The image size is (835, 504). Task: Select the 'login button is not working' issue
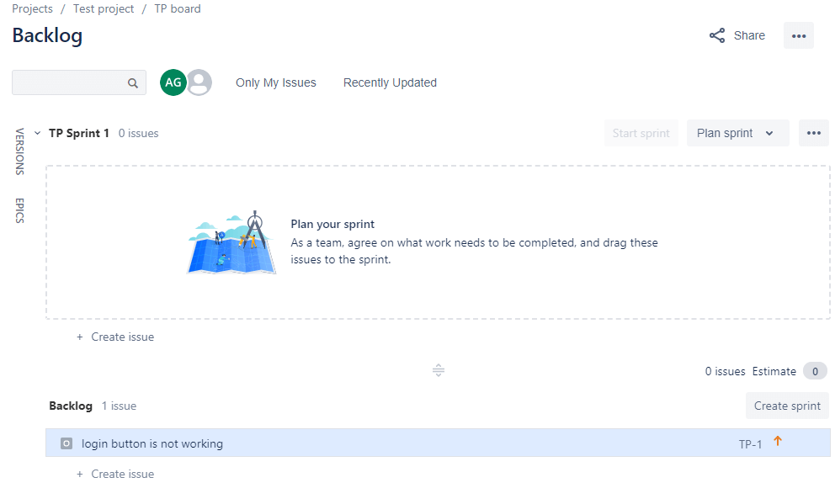tap(438, 443)
